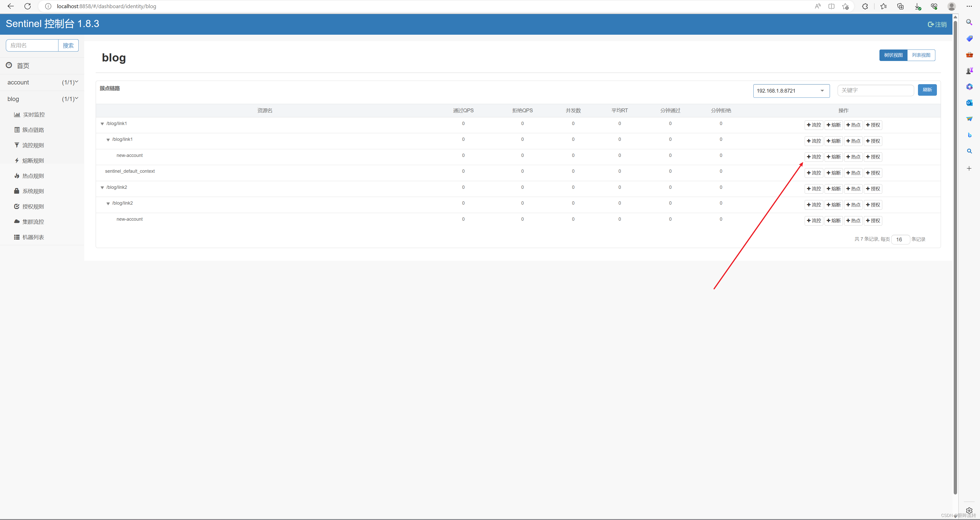Open Edge sidebar settings gear icon
980x520 pixels.
[x=969, y=511]
